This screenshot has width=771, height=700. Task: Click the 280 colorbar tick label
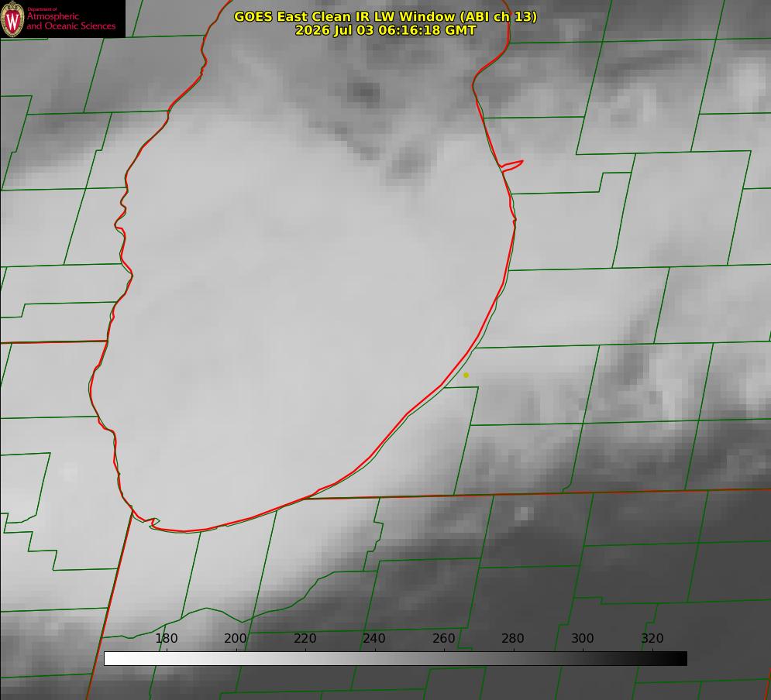pyautogui.click(x=513, y=638)
